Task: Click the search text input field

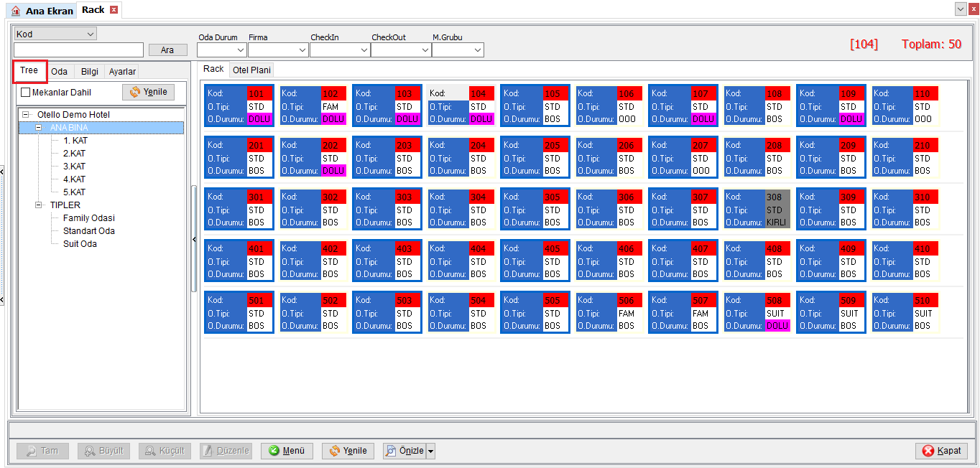Action: (x=78, y=50)
